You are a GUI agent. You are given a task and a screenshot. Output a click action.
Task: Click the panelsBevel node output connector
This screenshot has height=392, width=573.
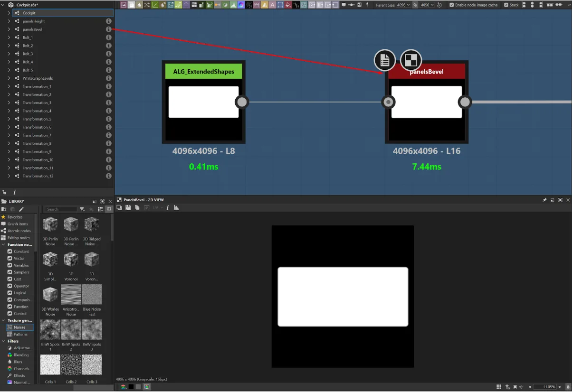click(x=465, y=102)
